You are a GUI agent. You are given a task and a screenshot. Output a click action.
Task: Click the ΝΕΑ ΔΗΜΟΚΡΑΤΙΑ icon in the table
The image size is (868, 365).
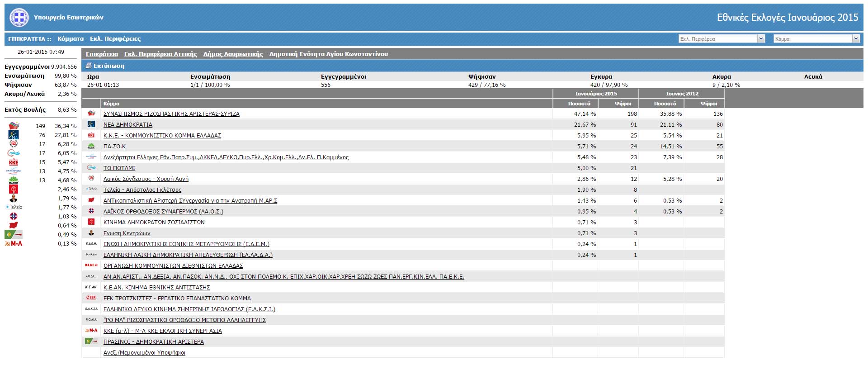[x=91, y=124]
